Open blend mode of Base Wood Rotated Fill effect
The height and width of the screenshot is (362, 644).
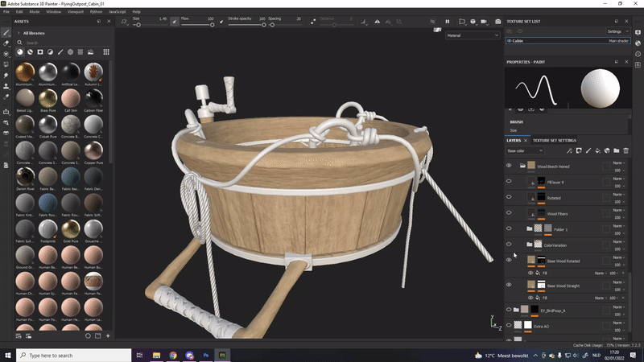pos(601,273)
